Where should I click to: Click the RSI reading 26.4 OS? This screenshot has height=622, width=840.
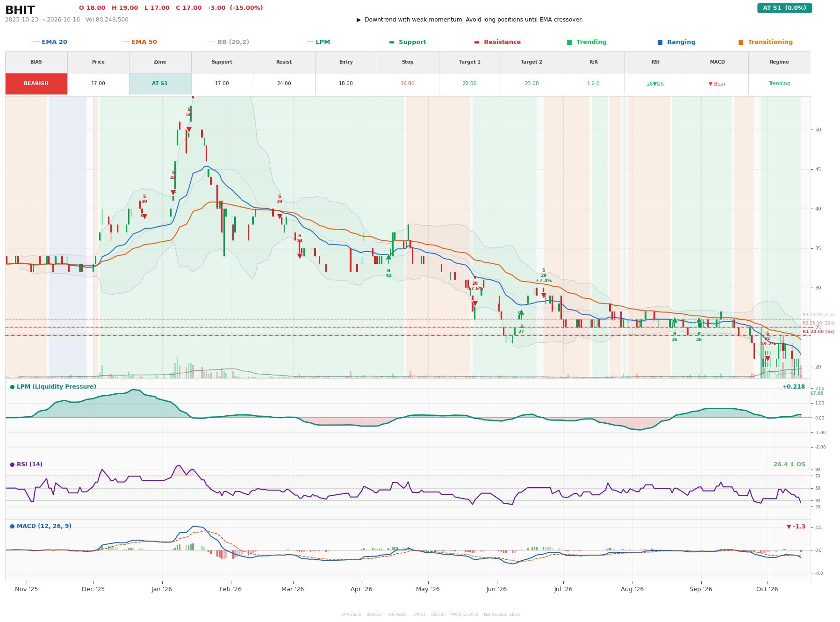(790, 464)
